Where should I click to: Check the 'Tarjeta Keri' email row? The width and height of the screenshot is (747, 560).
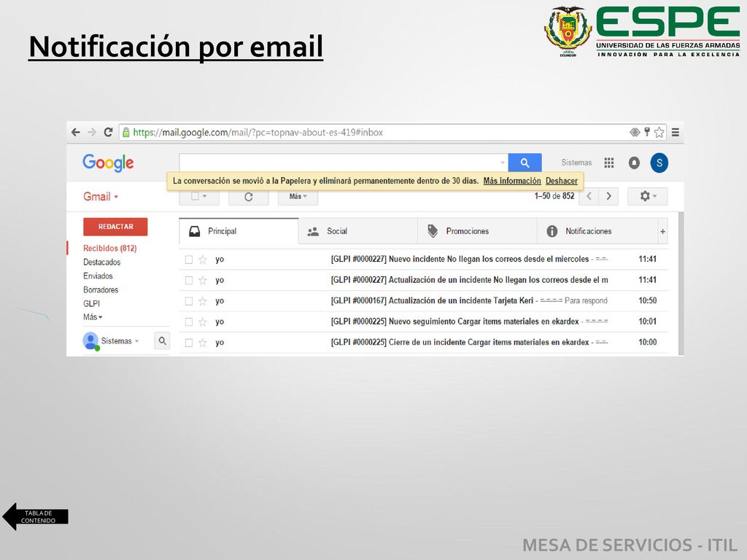pos(189,301)
